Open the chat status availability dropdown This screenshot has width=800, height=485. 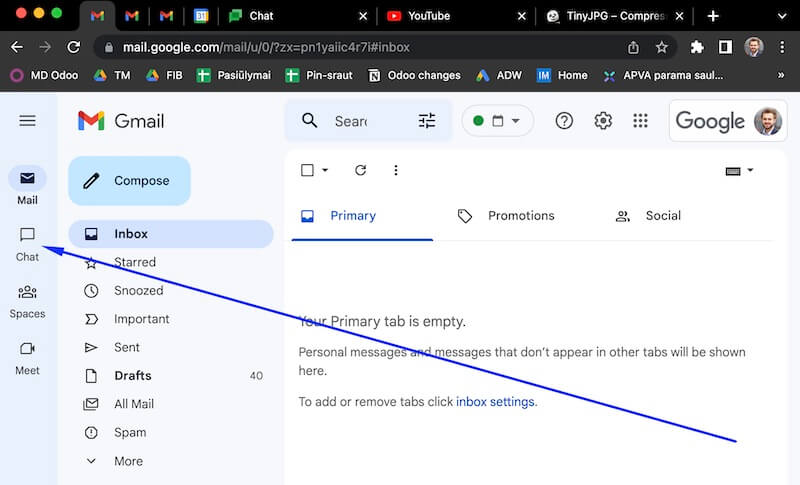(497, 121)
